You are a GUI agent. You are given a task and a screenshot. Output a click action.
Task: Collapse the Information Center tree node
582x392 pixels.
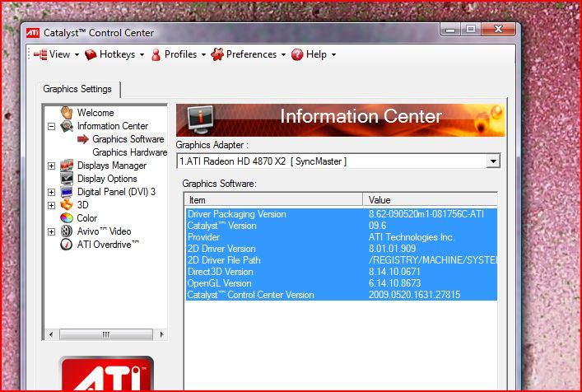coord(52,127)
